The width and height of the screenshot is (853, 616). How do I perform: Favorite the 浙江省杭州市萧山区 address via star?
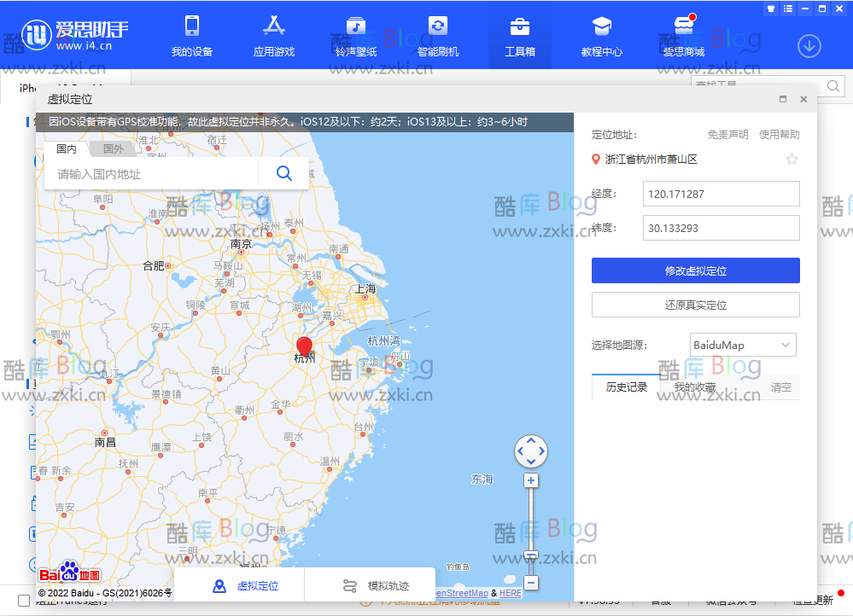point(794,157)
